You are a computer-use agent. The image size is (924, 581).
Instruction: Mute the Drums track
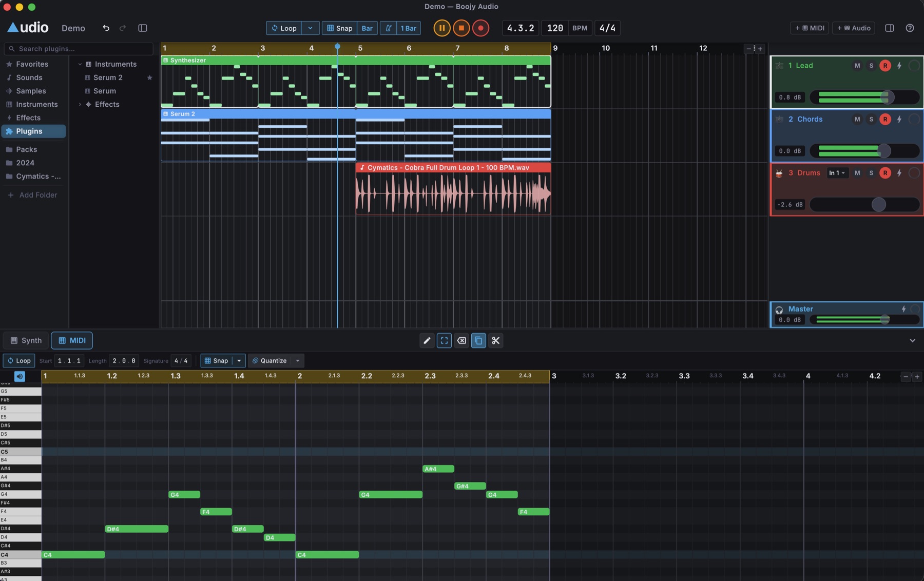857,173
